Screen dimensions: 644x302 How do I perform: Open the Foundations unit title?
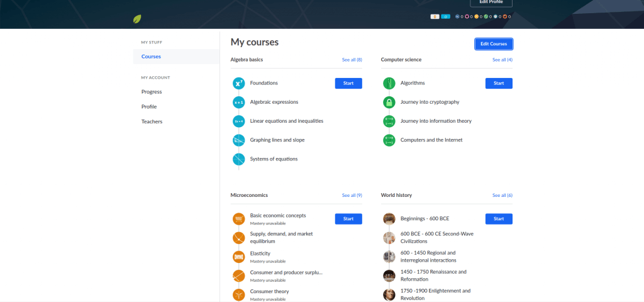tap(264, 83)
